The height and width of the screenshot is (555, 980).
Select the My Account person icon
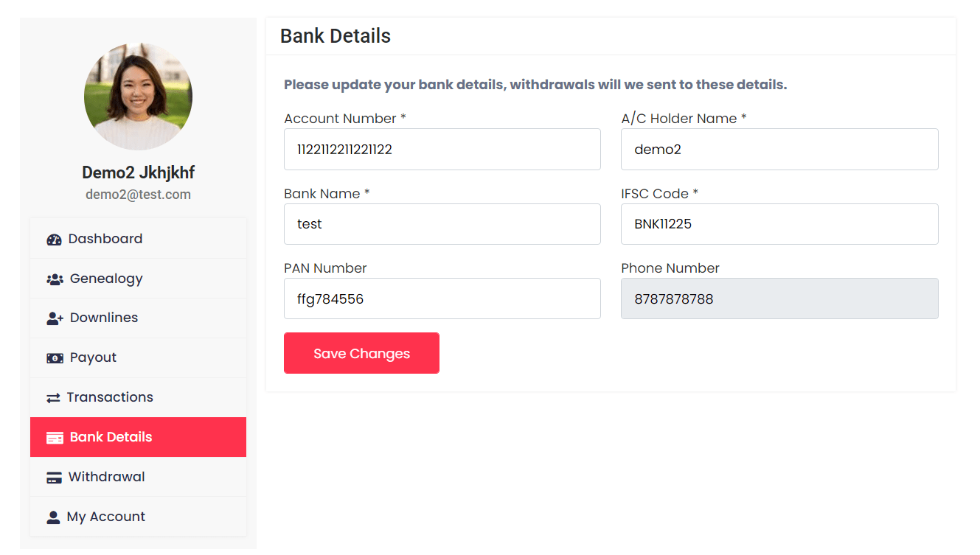click(55, 516)
